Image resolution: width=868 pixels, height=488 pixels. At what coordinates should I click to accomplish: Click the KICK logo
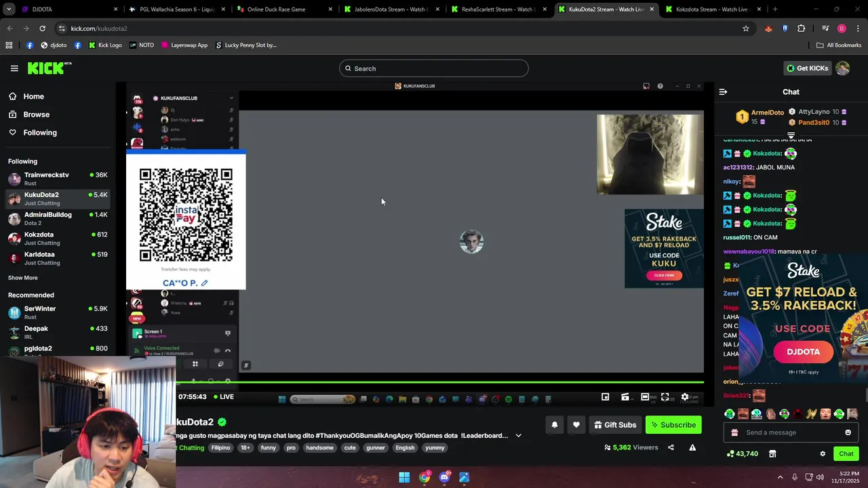point(49,68)
